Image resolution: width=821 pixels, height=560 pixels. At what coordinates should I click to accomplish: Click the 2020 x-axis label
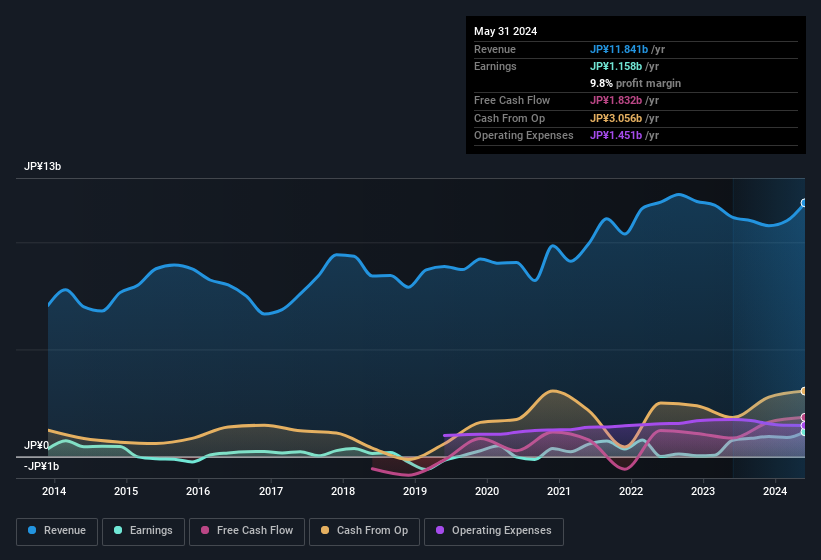coord(487,491)
